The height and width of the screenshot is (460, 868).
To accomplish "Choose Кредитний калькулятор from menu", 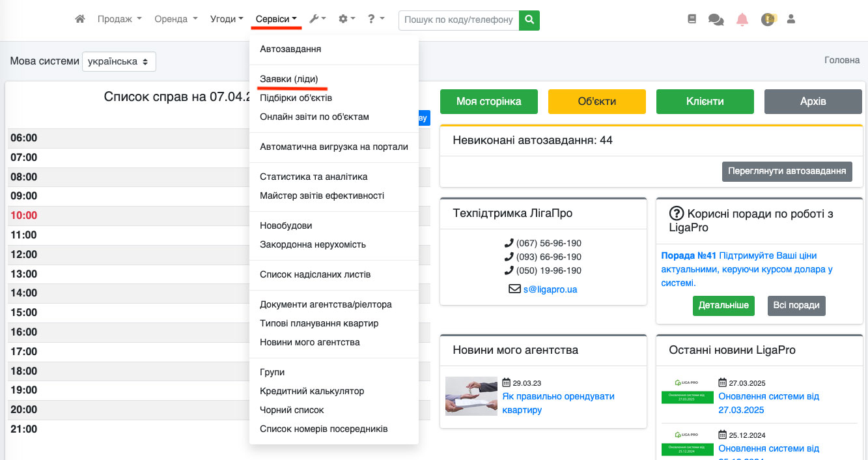I will click(312, 391).
